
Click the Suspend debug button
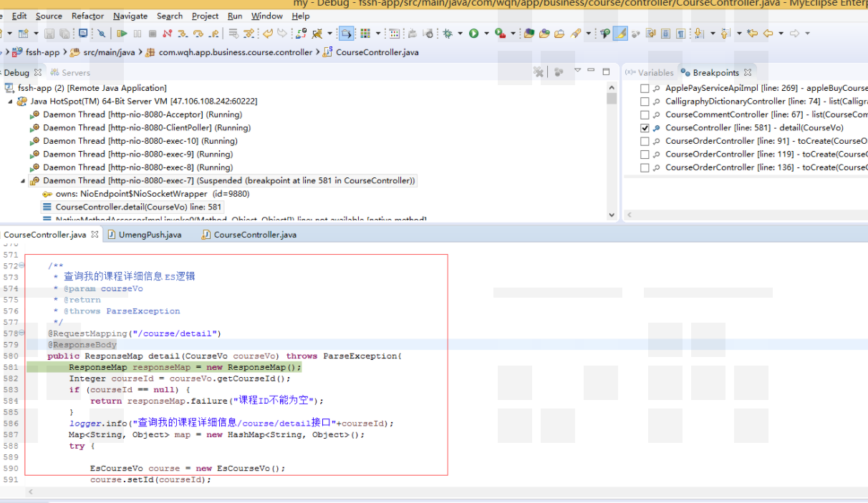click(x=137, y=33)
